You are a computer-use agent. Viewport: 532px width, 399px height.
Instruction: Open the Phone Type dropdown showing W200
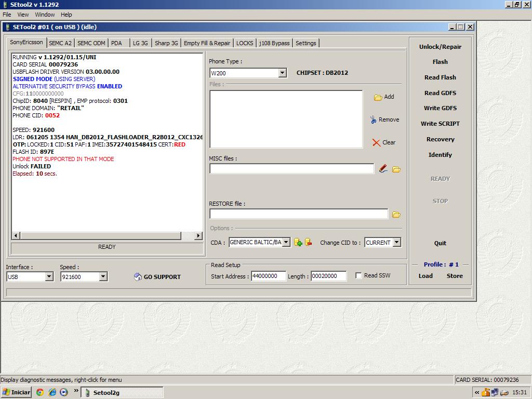282,73
